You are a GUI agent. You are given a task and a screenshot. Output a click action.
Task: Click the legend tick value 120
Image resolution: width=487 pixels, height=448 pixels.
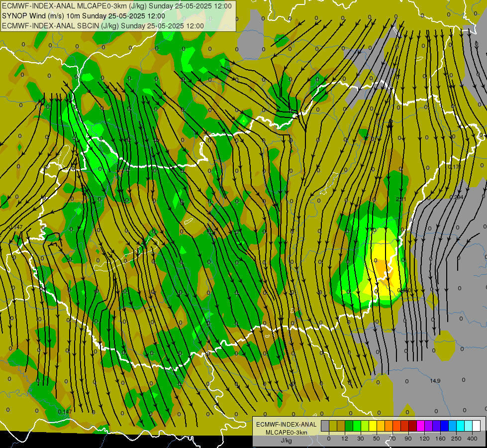[424, 439]
